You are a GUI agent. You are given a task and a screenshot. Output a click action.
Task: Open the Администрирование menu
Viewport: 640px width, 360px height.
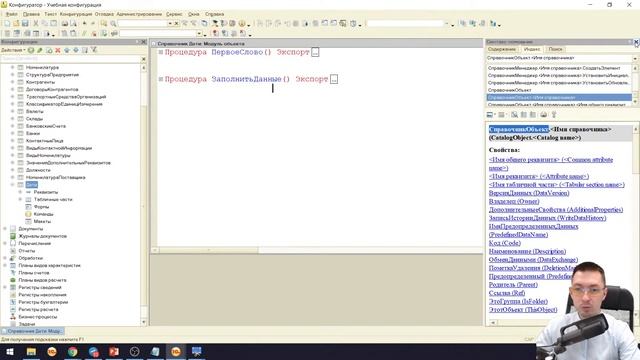coord(139,14)
